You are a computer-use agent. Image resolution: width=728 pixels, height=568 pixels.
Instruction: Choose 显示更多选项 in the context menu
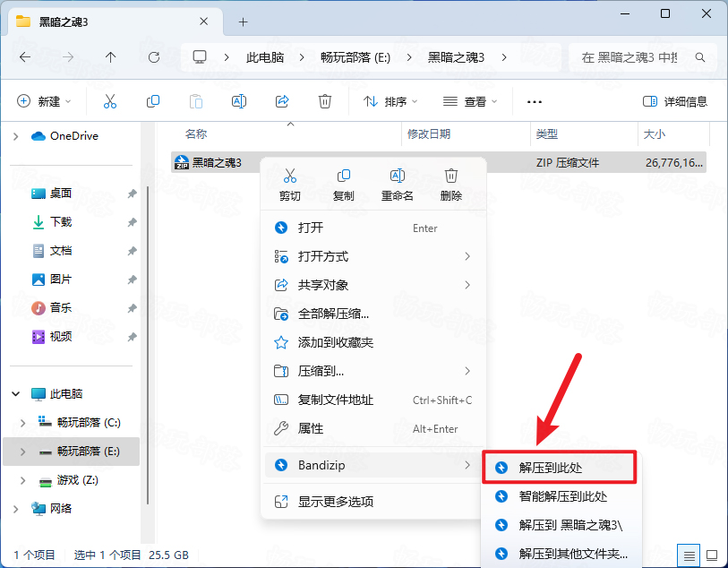[374, 502]
